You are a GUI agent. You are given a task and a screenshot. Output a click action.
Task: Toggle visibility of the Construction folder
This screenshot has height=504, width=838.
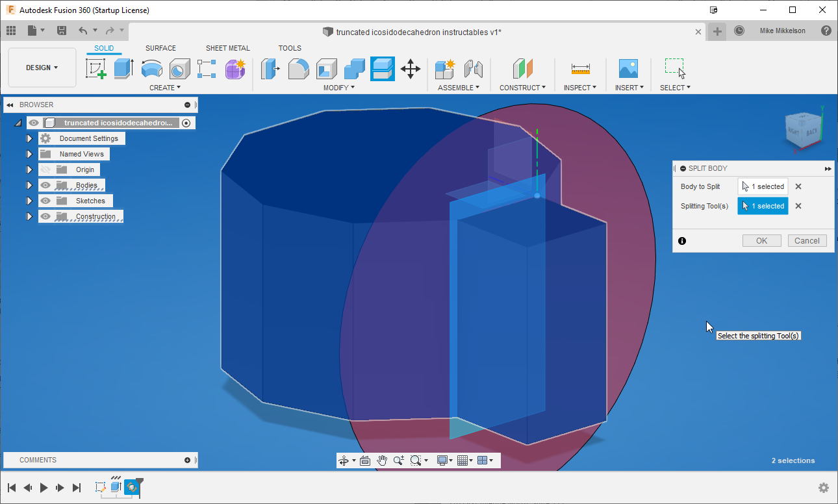(x=45, y=216)
